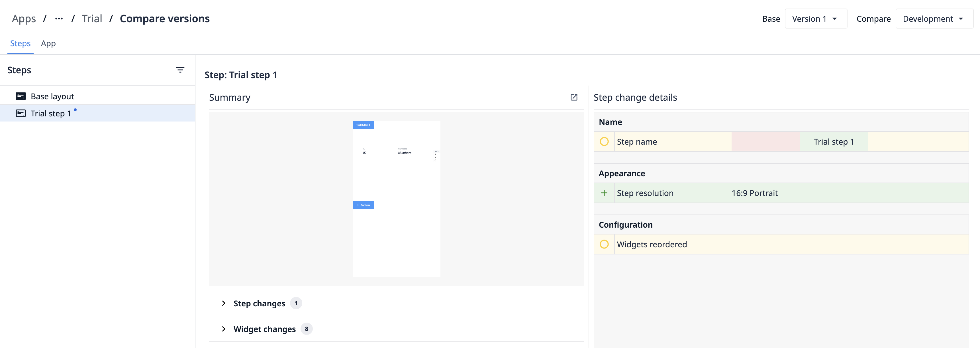Viewport: 980px width, 348px height.
Task: Click the Widget changes count badge 8
Action: tap(306, 329)
